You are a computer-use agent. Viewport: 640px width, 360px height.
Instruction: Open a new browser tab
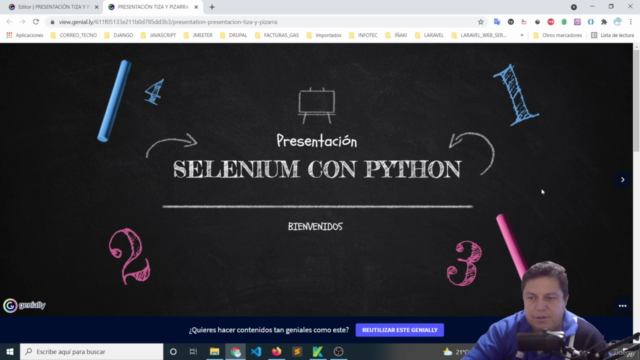point(212,7)
